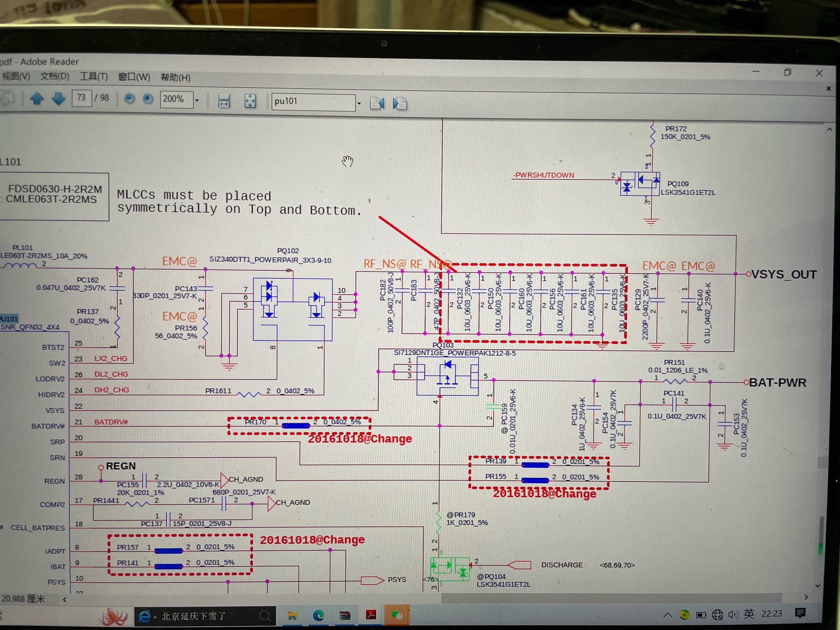This screenshot has height=630, width=840.
Task: Click vertical scrollbar up arrow
Action: [829, 130]
